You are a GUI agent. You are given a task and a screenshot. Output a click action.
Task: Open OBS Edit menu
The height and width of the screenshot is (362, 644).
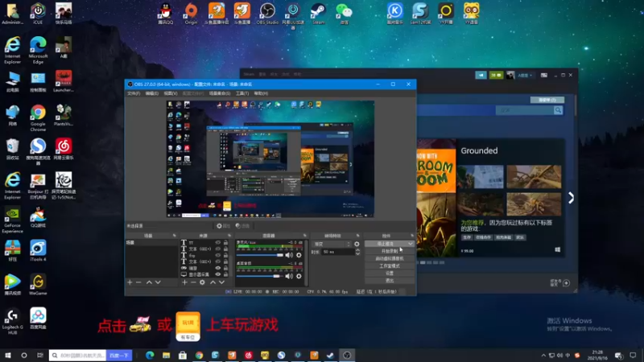151,93
